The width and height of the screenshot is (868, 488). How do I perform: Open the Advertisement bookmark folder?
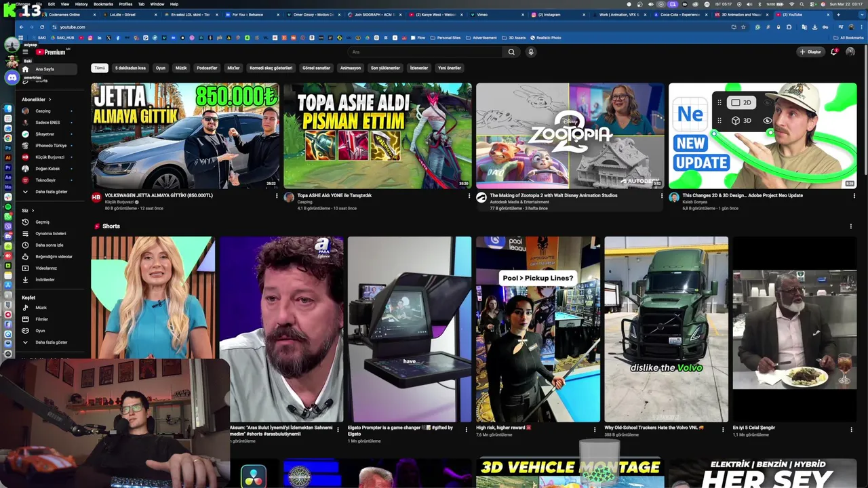481,38
